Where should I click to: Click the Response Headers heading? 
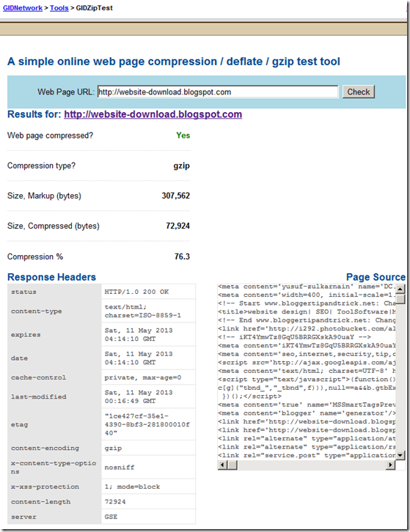[x=51, y=277]
